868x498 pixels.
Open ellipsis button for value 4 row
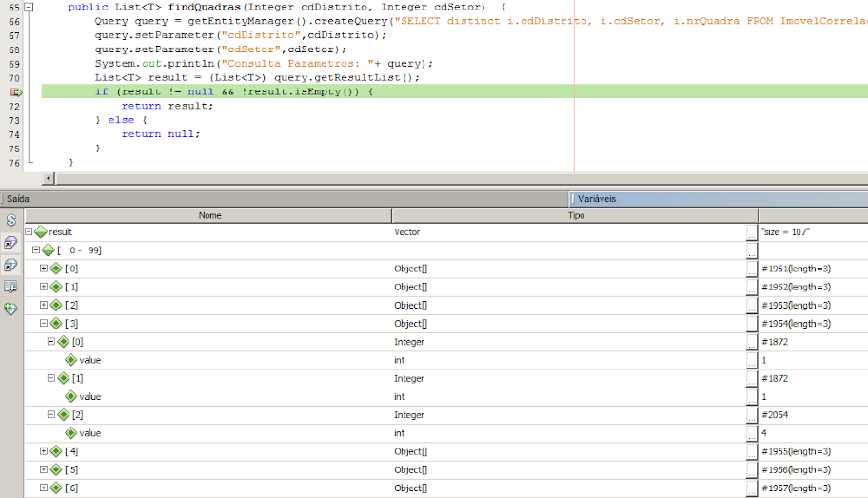[x=752, y=433]
